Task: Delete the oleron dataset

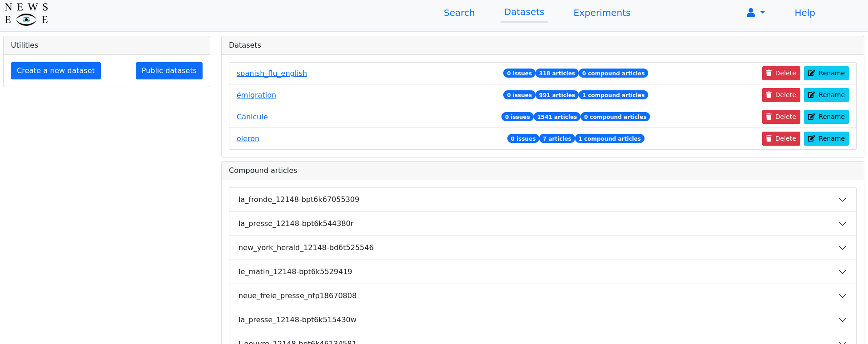Action: 781,138
